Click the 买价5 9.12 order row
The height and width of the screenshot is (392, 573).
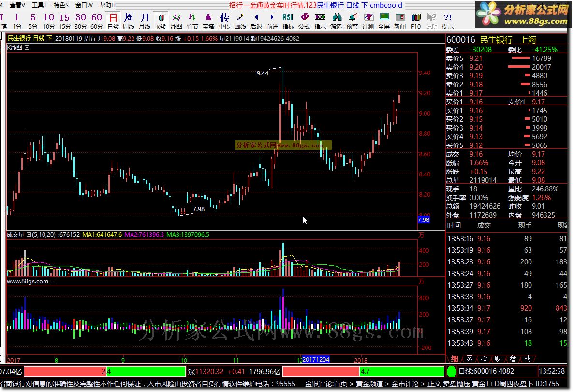[506, 145]
